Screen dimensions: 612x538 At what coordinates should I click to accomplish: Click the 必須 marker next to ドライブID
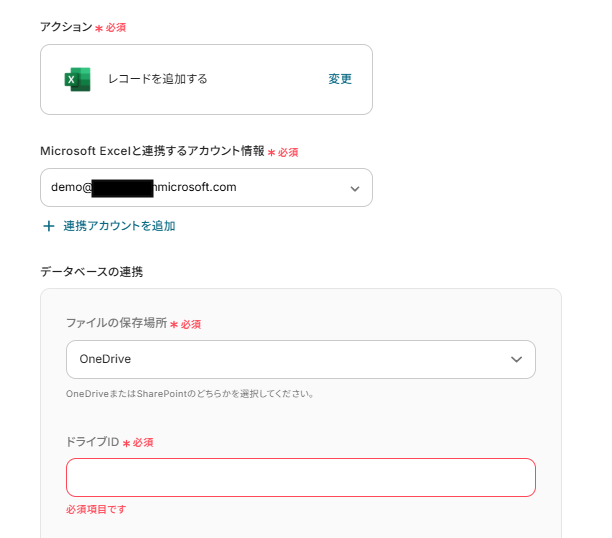(x=142, y=442)
